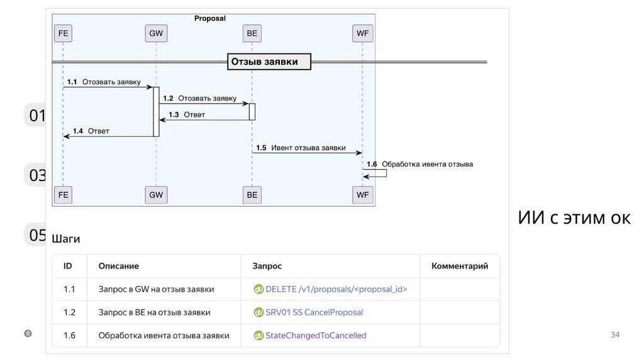This screenshot has width=644, height=362.
Task: Click the green icon beside StateChangedToCancelled
Action: [258, 336]
